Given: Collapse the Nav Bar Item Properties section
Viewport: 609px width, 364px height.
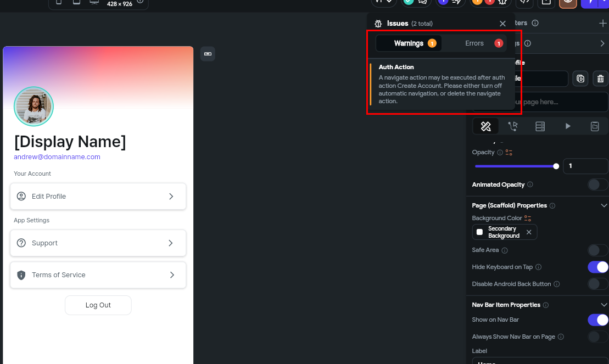Looking at the screenshot, I should point(604,305).
